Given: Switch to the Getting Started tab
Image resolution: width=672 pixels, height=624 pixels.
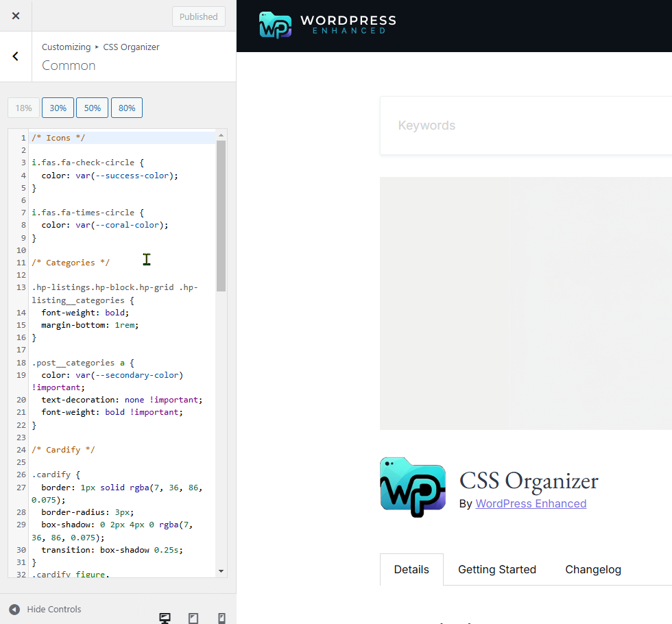Looking at the screenshot, I should 496,569.
